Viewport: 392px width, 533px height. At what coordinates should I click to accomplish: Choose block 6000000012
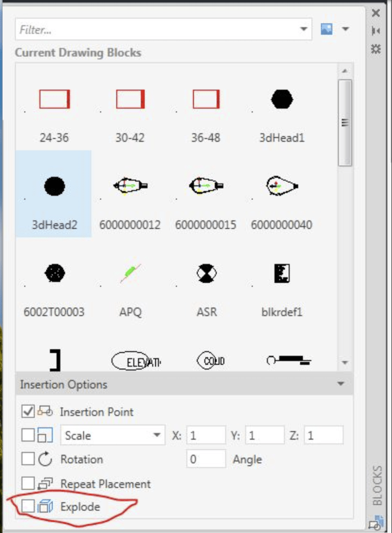point(130,187)
